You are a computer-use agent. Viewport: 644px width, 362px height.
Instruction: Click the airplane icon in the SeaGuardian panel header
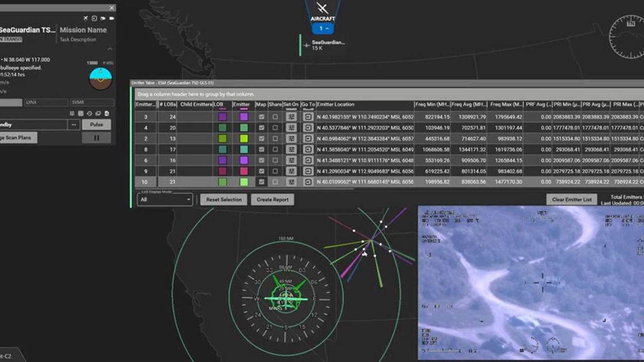coord(86,19)
